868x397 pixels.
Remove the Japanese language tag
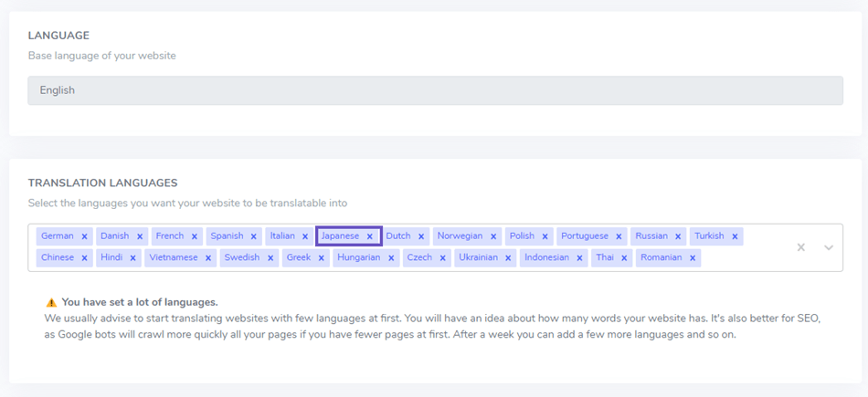click(370, 236)
